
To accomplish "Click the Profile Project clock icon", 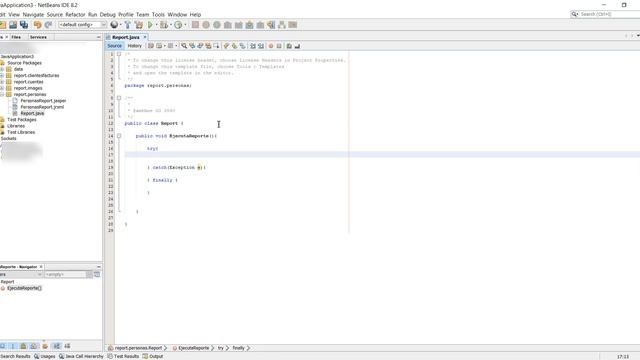I will (x=178, y=25).
